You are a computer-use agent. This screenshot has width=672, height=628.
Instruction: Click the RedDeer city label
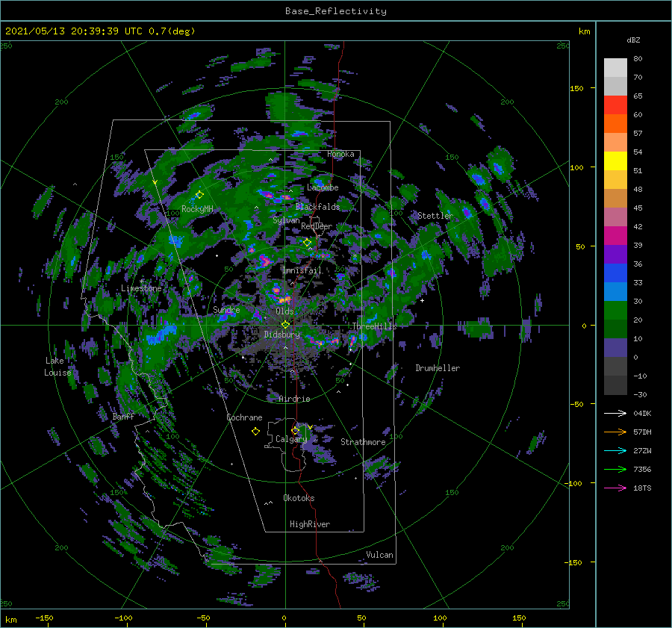317,226
